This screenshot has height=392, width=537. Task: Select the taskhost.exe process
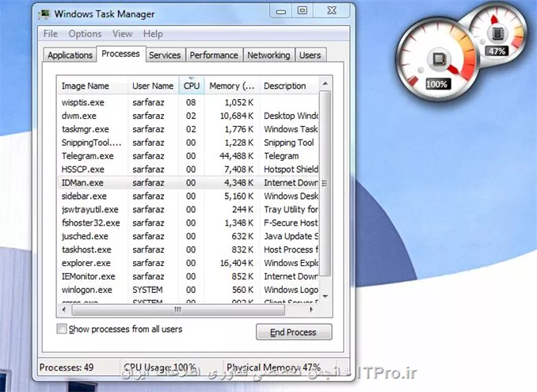pyautogui.click(x=188, y=249)
